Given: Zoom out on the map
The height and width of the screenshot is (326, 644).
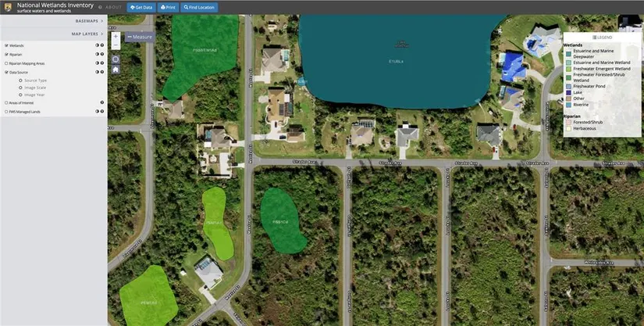Looking at the screenshot, I should [x=116, y=45].
